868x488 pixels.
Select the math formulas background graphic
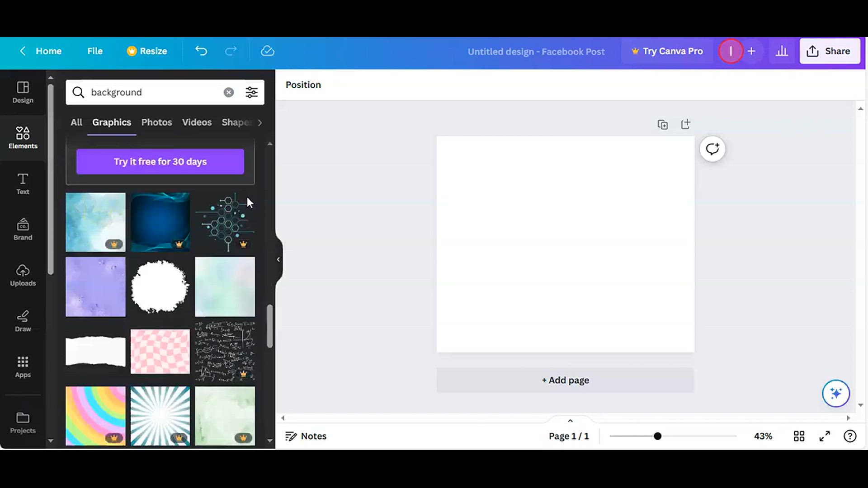click(225, 351)
